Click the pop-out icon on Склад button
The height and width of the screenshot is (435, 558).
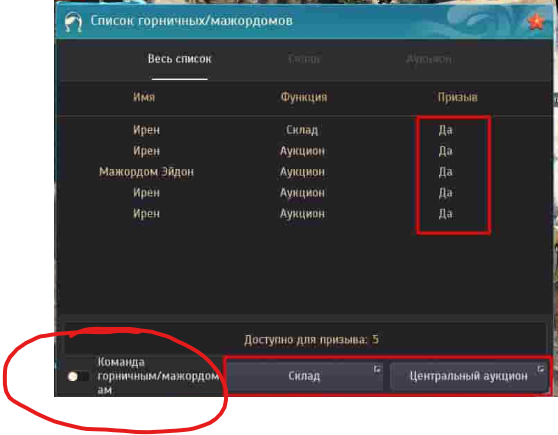[377, 369]
